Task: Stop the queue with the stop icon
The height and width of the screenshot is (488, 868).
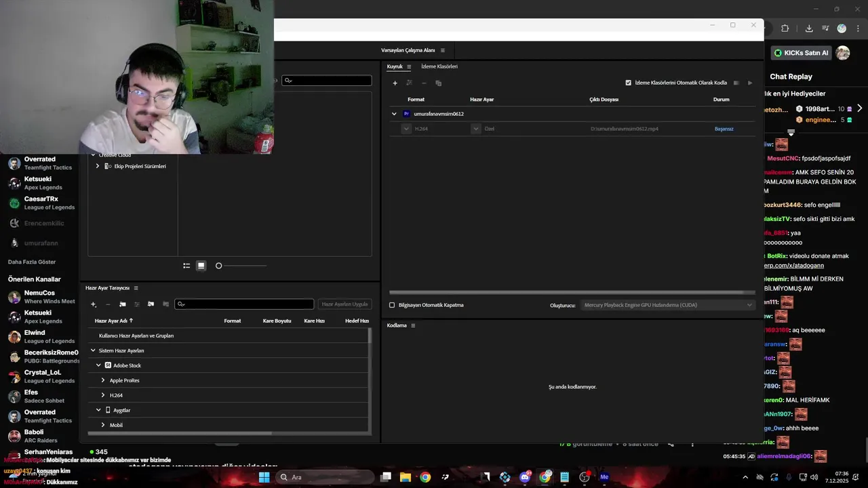Action: click(x=736, y=83)
